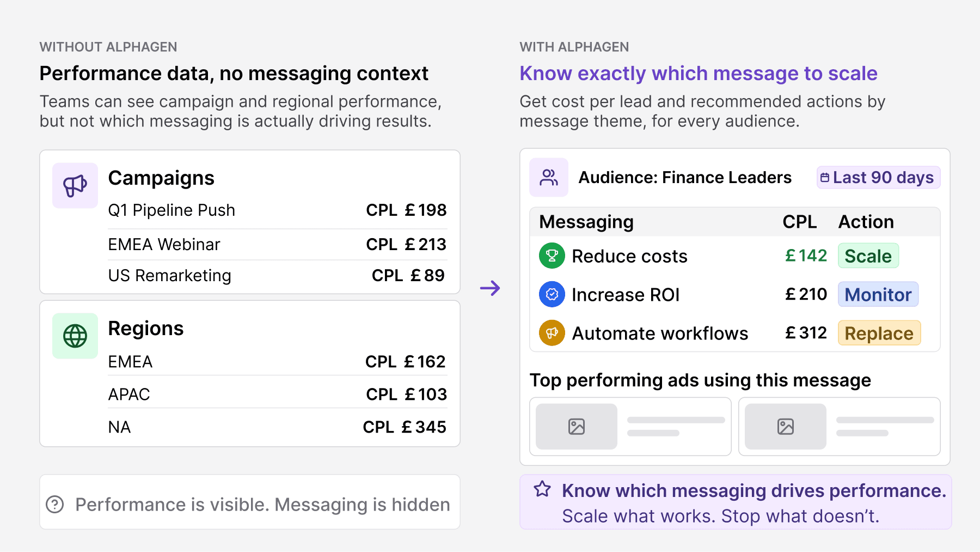Click the WITH ALPHAGEN label
Image resolution: width=980 pixels, height=552 pixels.
coord(574,47)
